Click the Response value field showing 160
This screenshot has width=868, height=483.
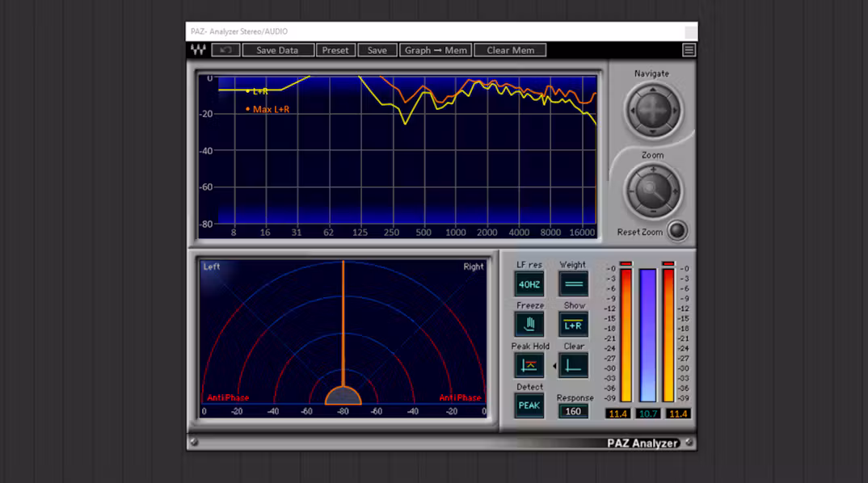tap(573, 412)
